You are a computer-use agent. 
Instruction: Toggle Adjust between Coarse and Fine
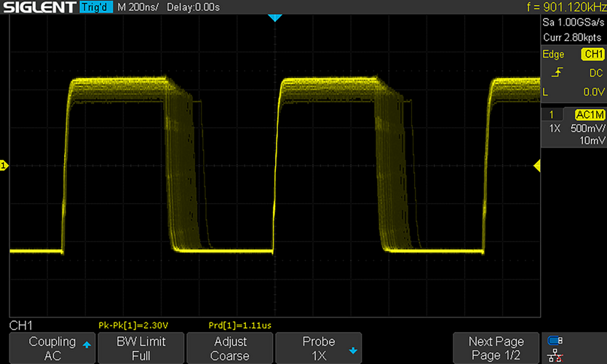coord(230,348)
